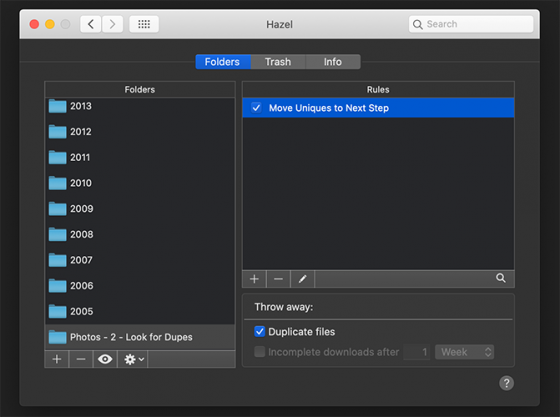Remove selected folder with minus button
Screen dimensions: 560x417
tap(81, 359)
